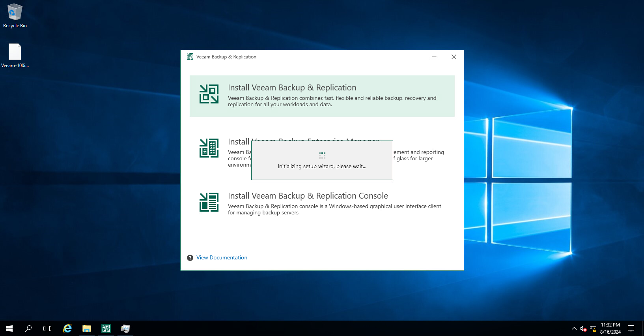Viewport: 644px width, 336px height.
Task: Minimize the Veeam Backup & Replication window
Action: 434,57
